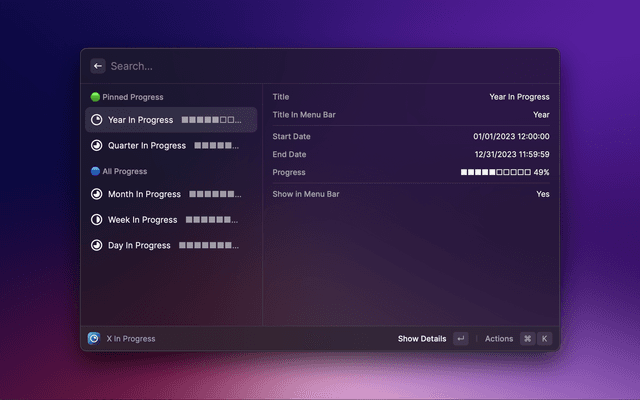The image size is (640, 400).
Task: Click the Quarter In Progress pie icon
Action: tap(96, 146)
